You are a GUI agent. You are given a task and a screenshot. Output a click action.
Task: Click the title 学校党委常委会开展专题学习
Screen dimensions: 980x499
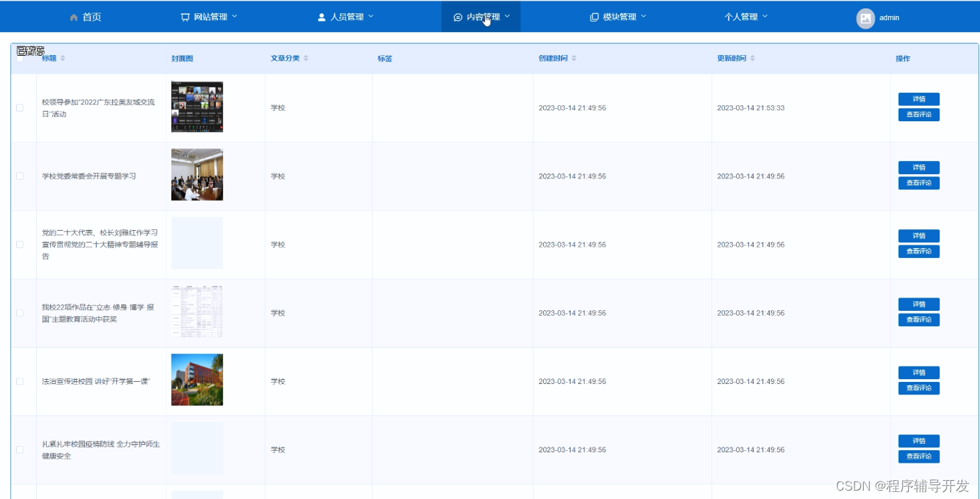pos(89,176)
